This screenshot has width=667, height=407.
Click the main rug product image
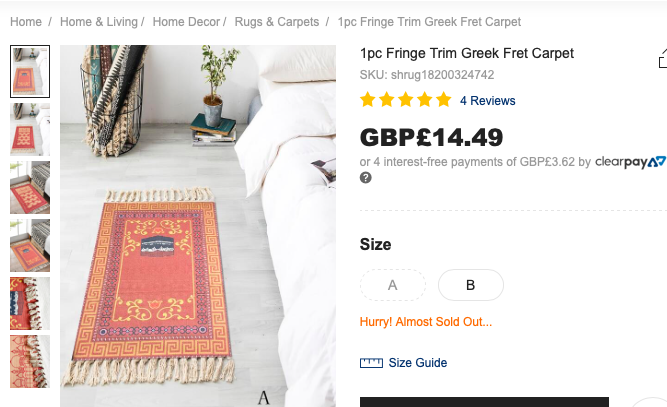(197, 226)
